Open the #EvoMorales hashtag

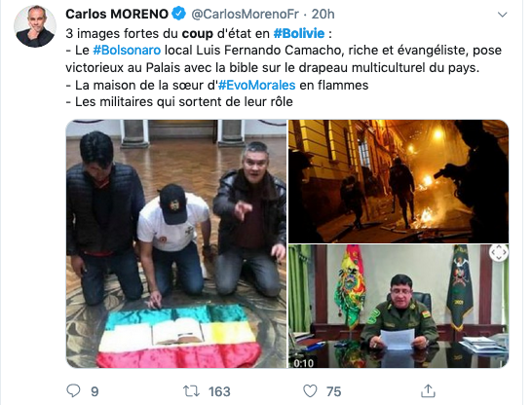(x=256, y=85)
